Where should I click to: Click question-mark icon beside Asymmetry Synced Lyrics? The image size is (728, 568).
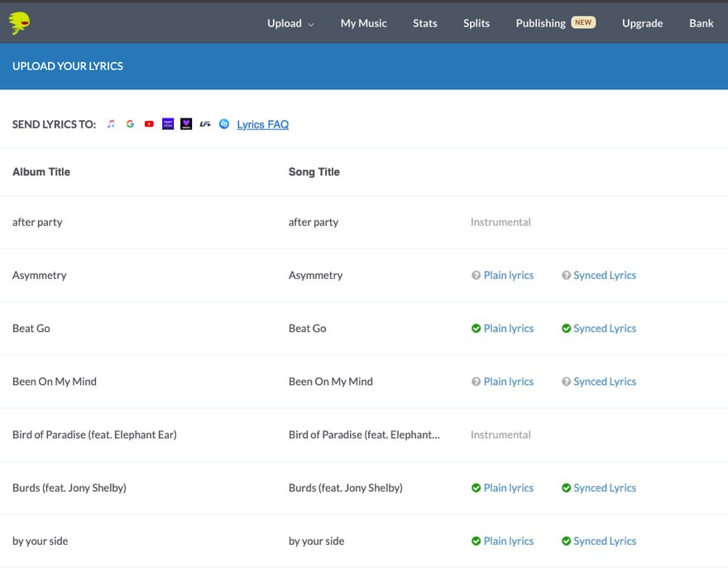pyautogui.click(x=566, y=275)
